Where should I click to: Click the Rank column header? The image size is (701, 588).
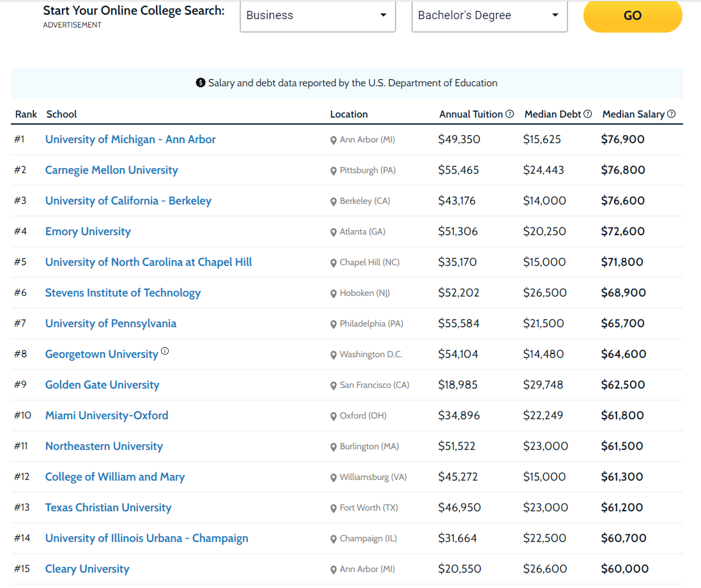coord(26,114)
